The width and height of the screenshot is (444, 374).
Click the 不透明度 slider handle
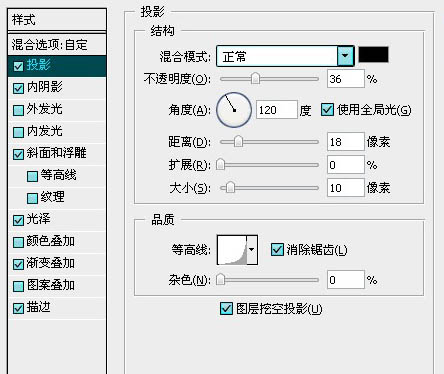pos(256,79)
